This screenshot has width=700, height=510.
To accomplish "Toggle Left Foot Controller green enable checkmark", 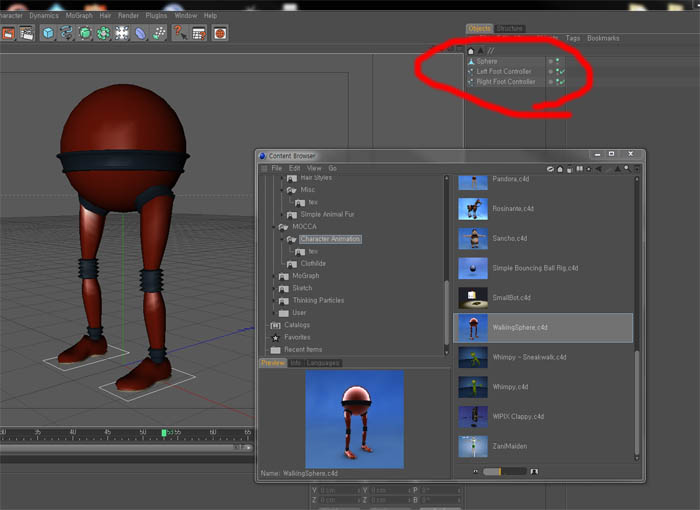I will coord(562,71).
